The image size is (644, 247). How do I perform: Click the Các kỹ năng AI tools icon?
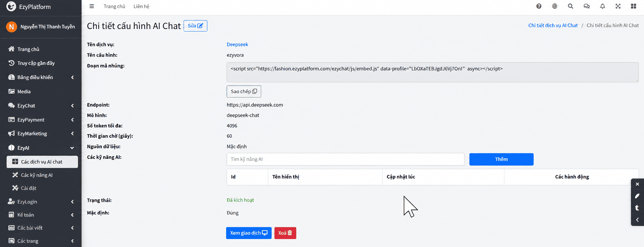click(x=15, y=175)
